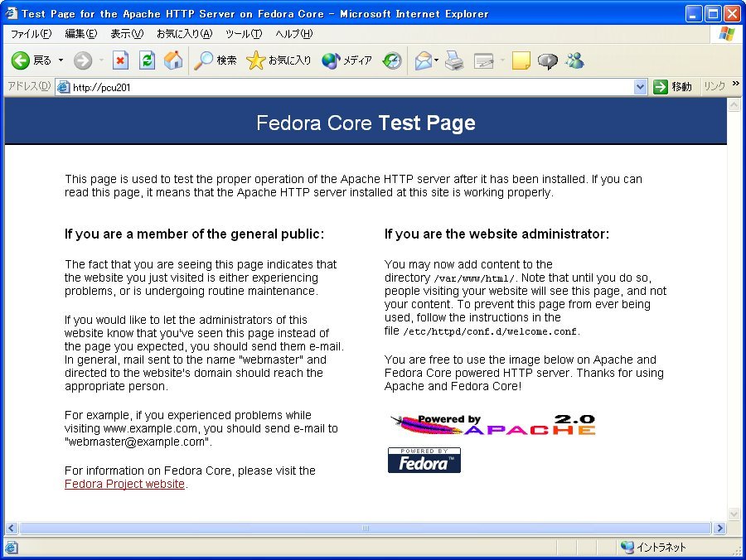
Task: Close the Internet Explorer window
Action: (x=732, y=14)
